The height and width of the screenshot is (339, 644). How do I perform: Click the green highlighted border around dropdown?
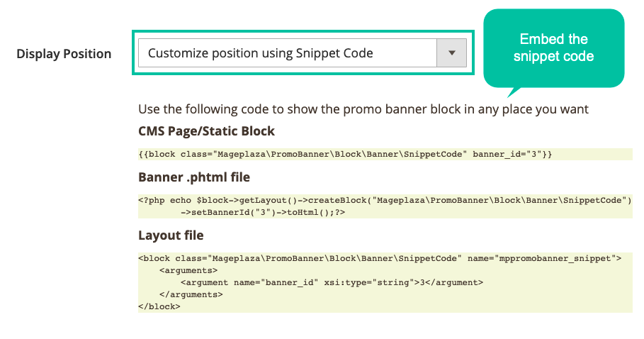click(303, 31)
